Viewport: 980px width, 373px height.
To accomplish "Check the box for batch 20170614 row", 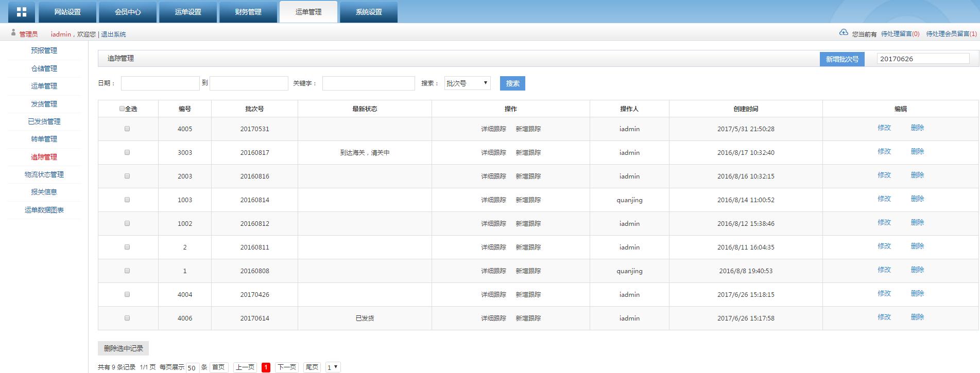I will pos(127,318).
